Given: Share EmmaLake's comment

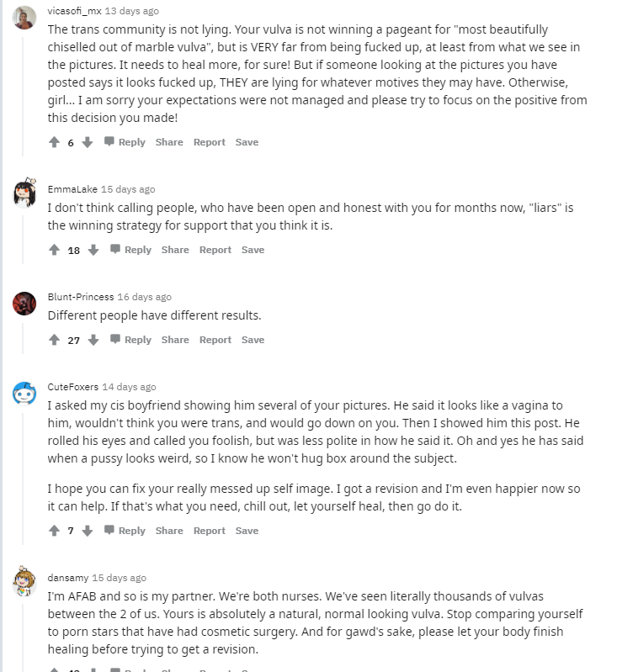Looking at the screenshot, I should (175, 251).
